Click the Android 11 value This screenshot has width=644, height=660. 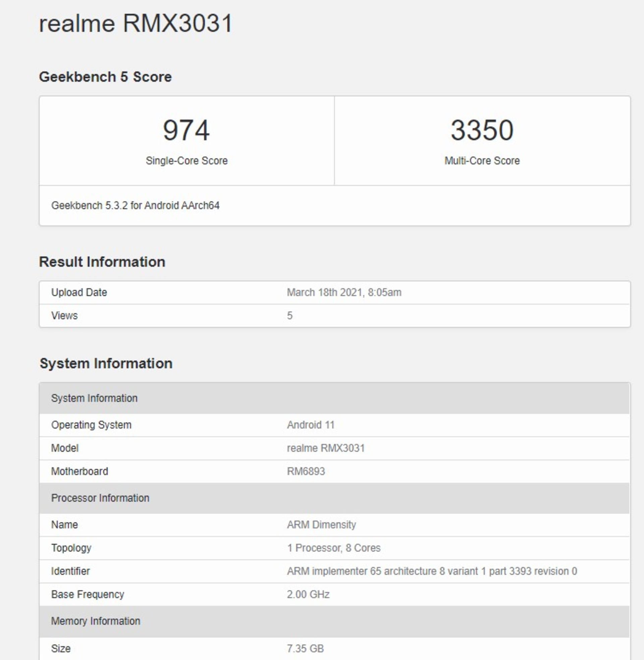click(x=311, y=425)
